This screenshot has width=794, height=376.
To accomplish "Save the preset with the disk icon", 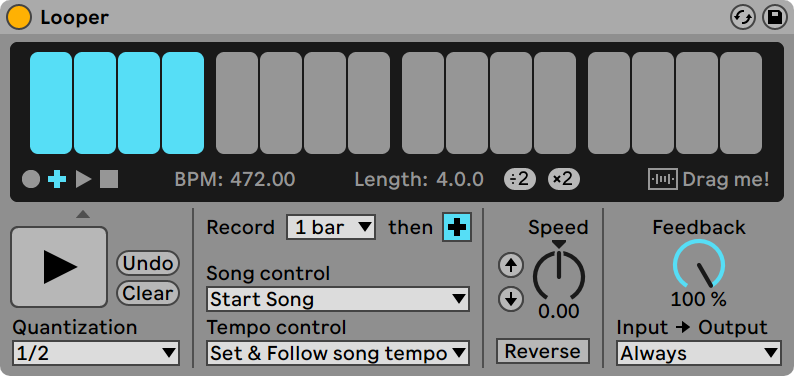I will (x=774, y=18).
